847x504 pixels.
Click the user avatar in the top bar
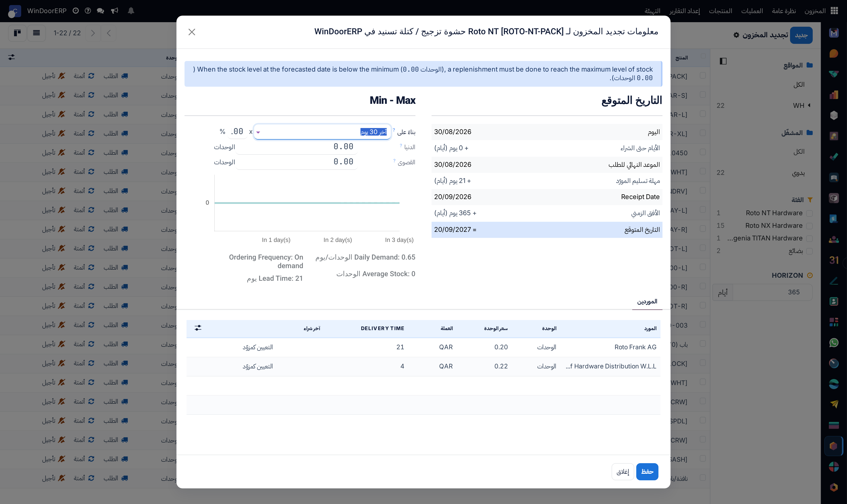(15, 11)
